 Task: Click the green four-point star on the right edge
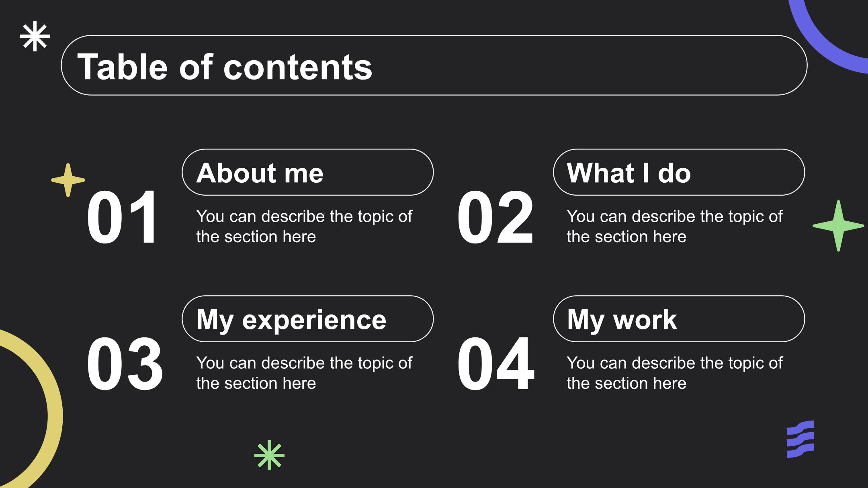(x=838, y=226)
